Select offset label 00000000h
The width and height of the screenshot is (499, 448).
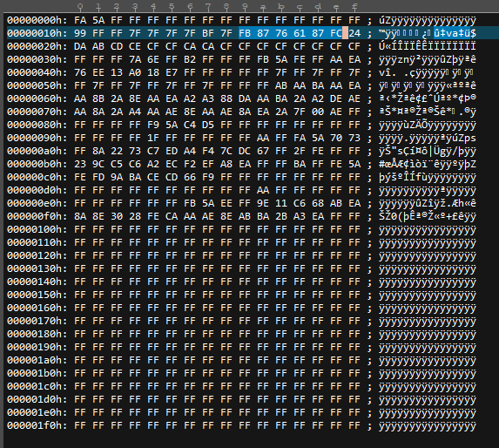point(37,20)
